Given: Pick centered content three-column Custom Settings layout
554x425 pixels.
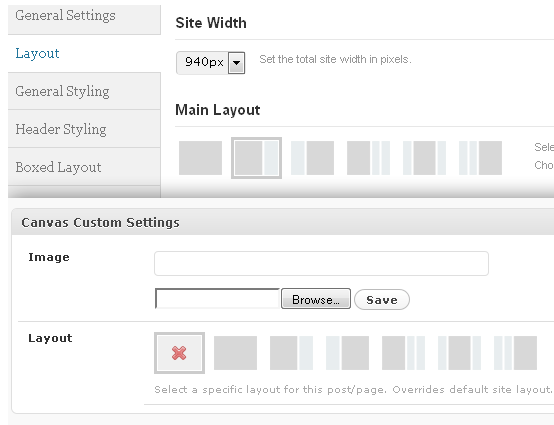Looking at the screenshot, I should pyautogui.click(x=459, y=353).
